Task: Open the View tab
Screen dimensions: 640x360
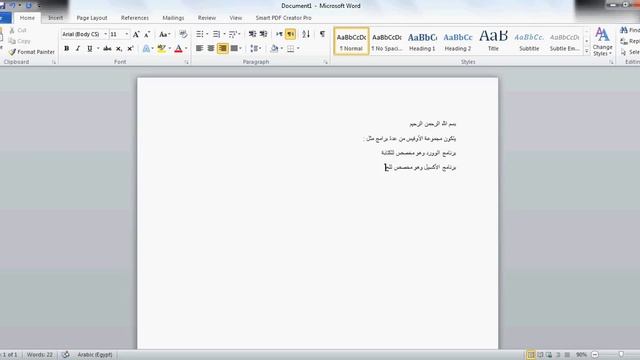Action: 236,18
